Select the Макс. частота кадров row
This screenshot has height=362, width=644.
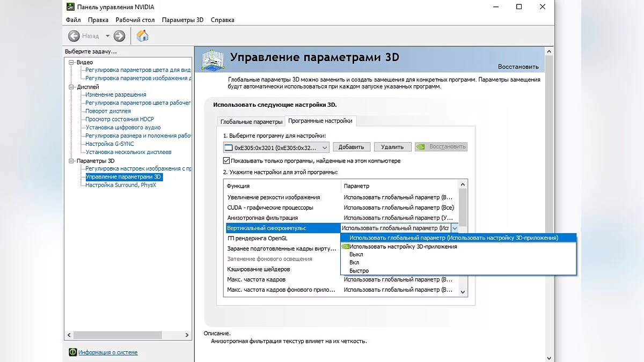pos(341,279)
